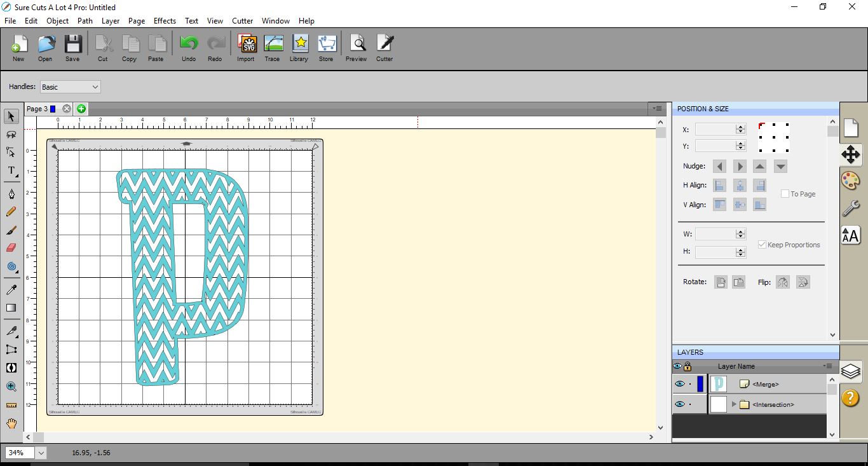This screenshot has height=466, width=868.
Task: Open the Window menu
Action: (x=276, y=21)
